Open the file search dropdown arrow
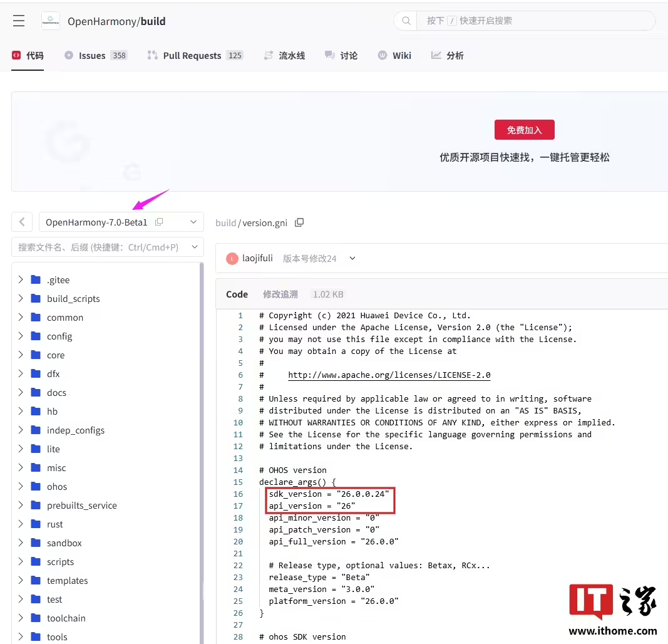 (x=195, y=247)
